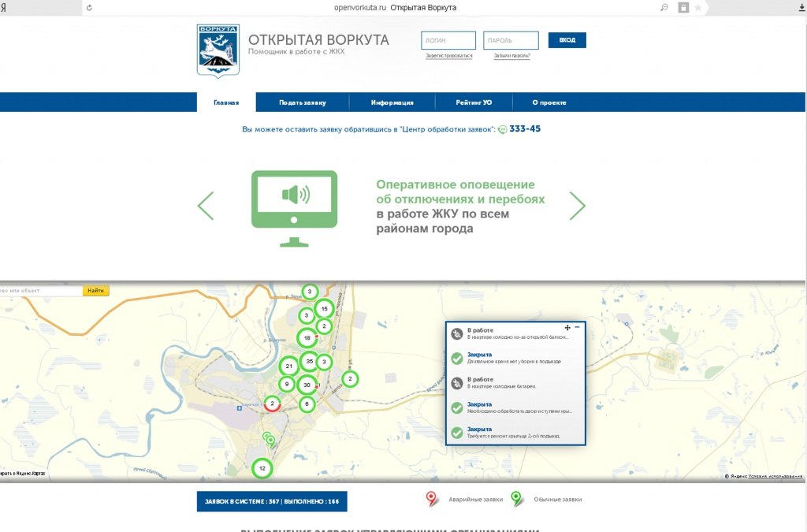Click the 'Найти' map search button
This screenshot has height=532, width=807.
tap(96, 291)
